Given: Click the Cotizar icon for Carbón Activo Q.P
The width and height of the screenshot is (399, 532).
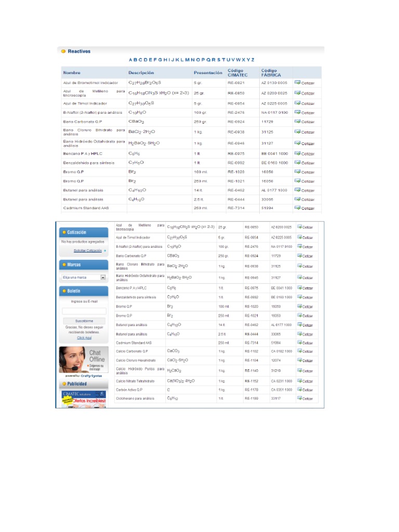Looking at the screenshot, I should (x=300, y=390).
